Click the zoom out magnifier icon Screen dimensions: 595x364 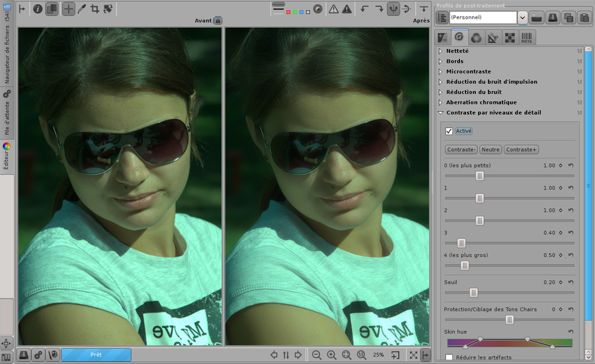click(x=317, y=355)
